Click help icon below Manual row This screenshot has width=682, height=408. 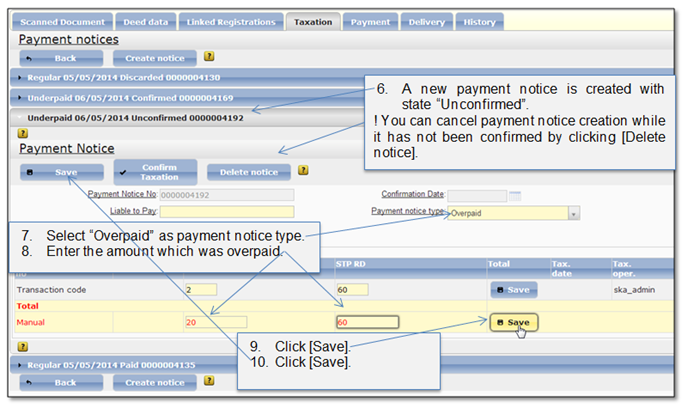point(23,347)
